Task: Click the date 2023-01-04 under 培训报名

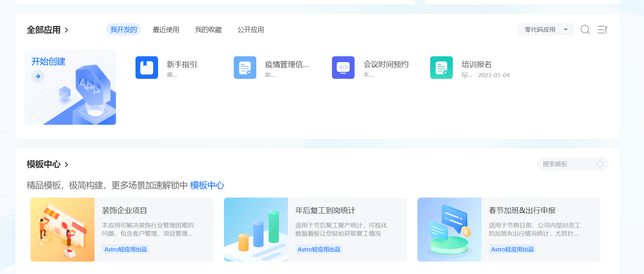Action: pos(494,75)
